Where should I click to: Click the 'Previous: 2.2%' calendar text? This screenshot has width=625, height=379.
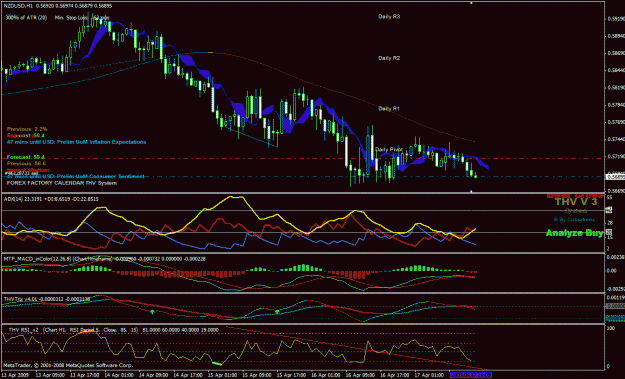27,129
